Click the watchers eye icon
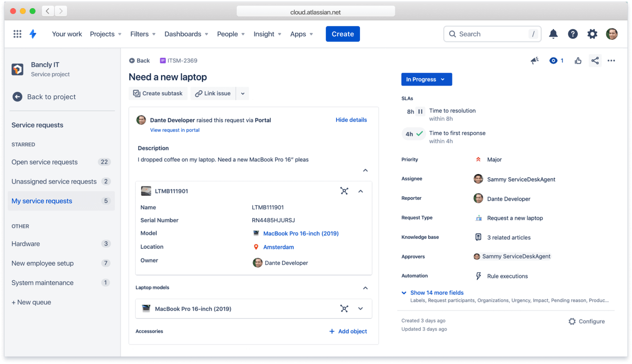This screenshot has width=632, height=364. [x=553, y=60]
